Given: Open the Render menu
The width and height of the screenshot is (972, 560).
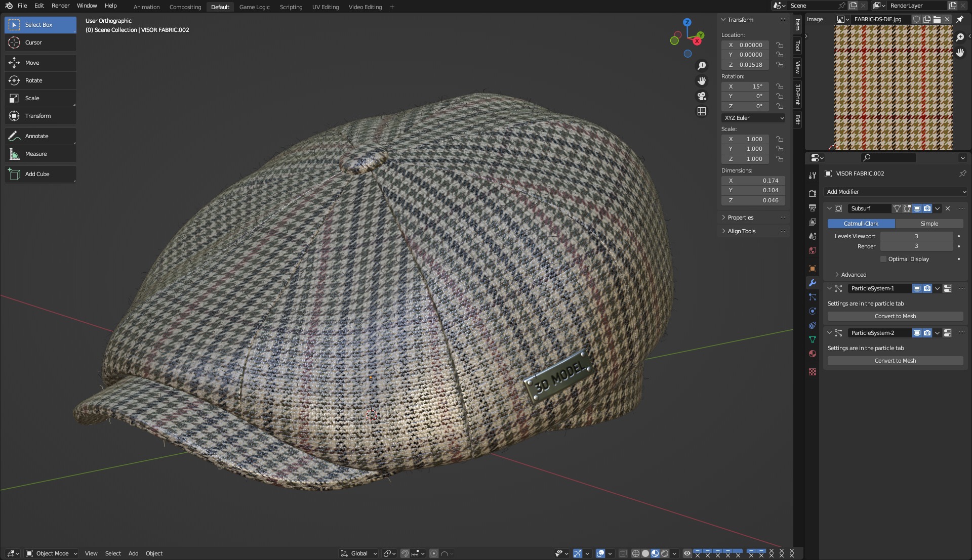Looking at the screenshot, I should point(60,6).
